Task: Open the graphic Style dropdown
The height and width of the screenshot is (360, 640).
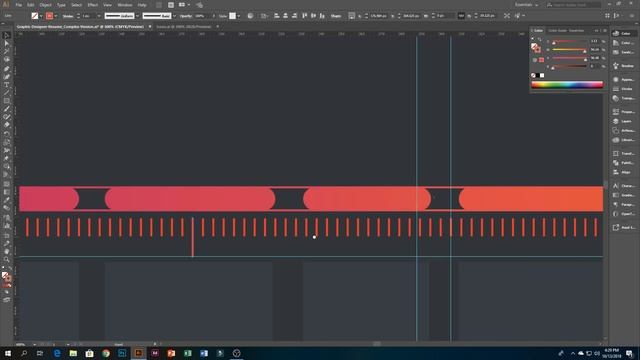Action: click(238, 16)
